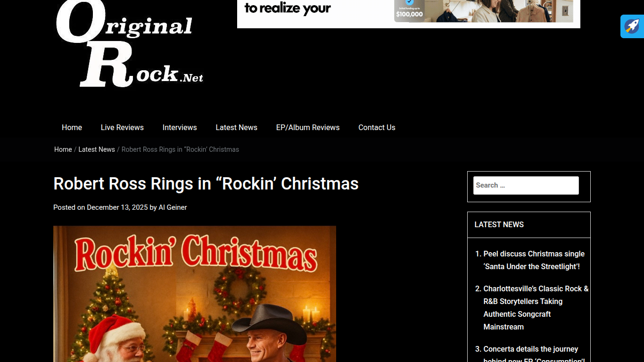Read Peel discuss Christmas single article
The image size is (644, 362).
click(534, 260)
